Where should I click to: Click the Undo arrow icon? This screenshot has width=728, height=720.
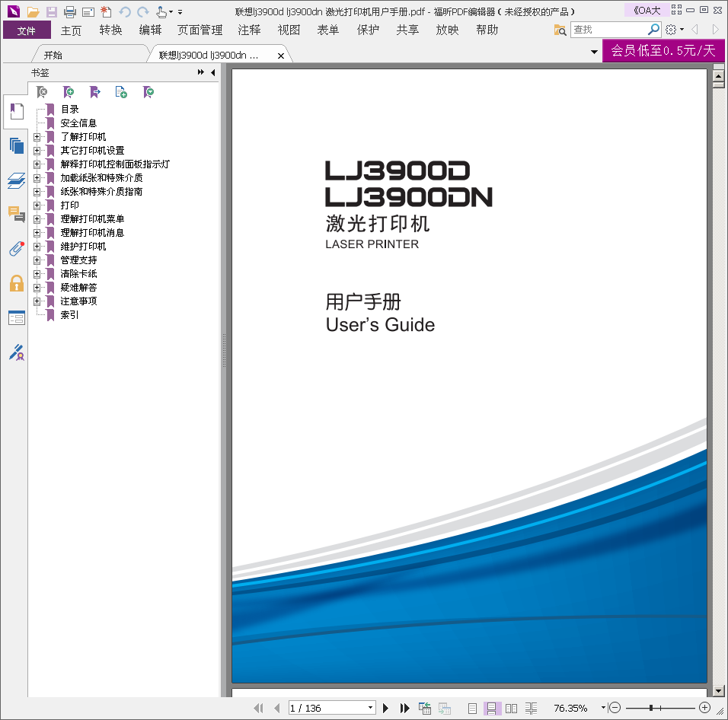coord(125,11)
